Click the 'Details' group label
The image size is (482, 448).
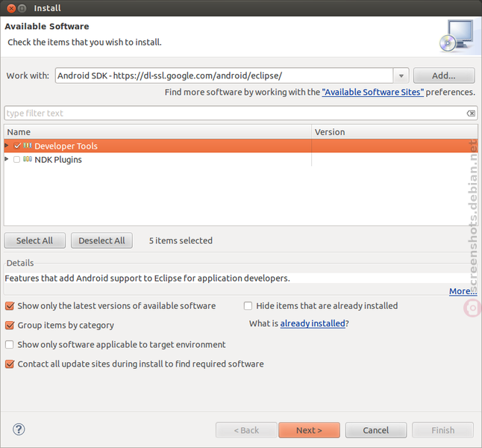20,263
